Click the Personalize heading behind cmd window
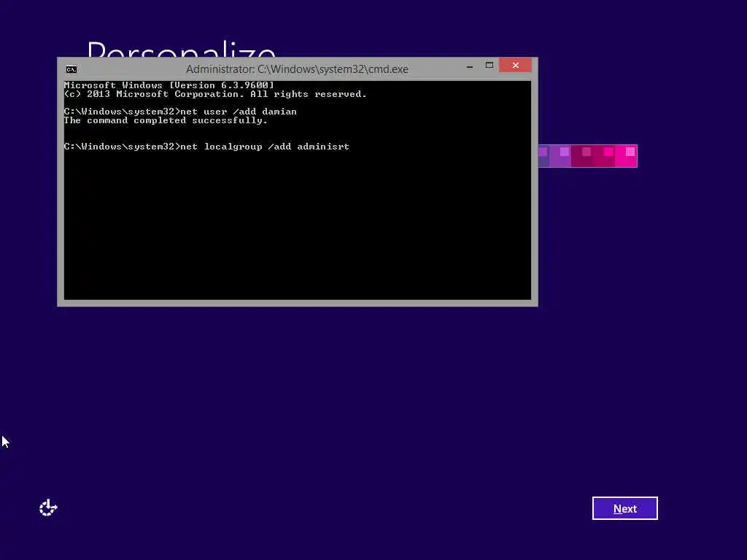The width and height of the screenshot is (747, 560). (x=181, y=49)
